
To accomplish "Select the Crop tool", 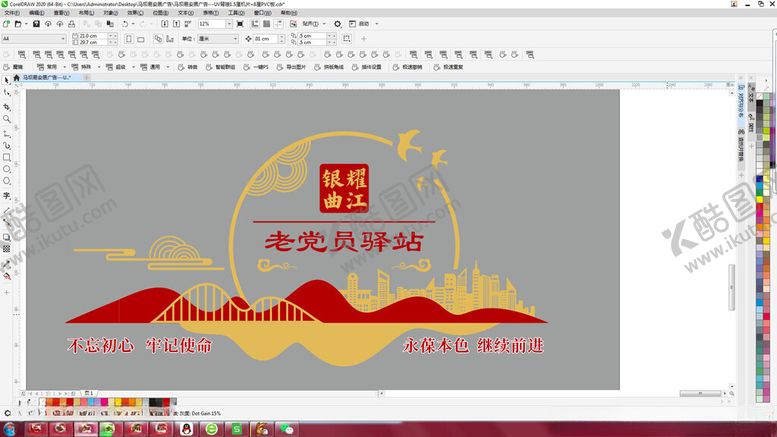I will coord(6,106).
